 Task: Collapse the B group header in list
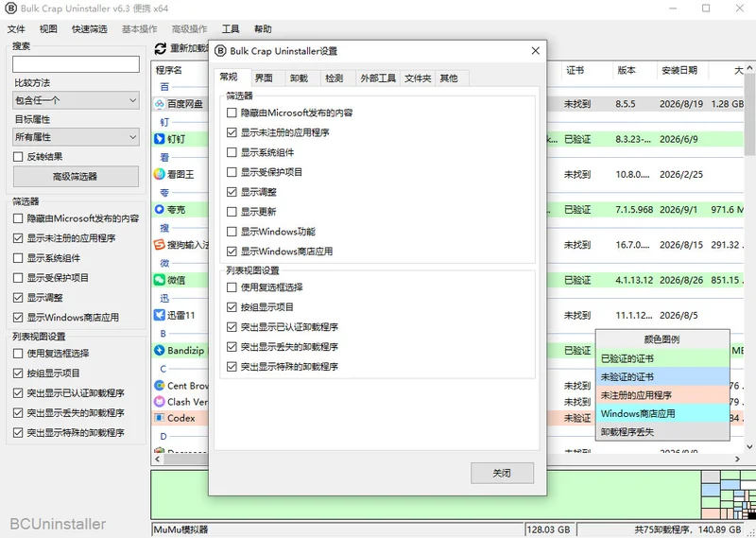pyautogui.click(x=163, y=334)
